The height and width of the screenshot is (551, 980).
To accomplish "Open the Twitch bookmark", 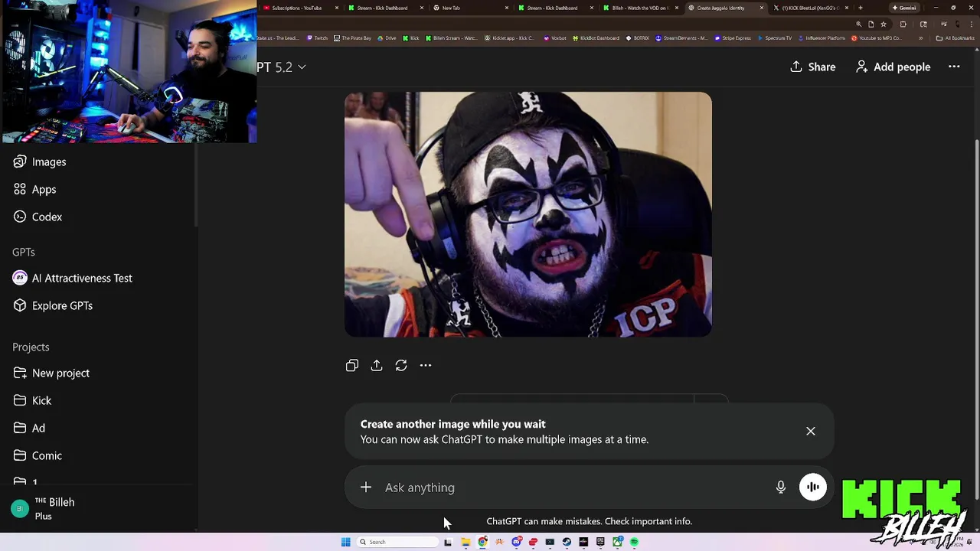I will pos(317,37).
